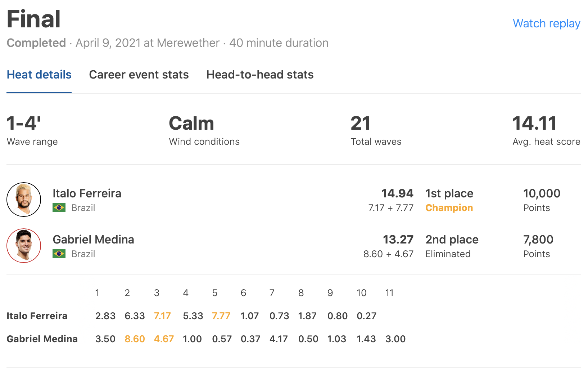Click Italo Ferreira's name in results
Viewport: 588px width, 371px height.
[x=87, y=193]
